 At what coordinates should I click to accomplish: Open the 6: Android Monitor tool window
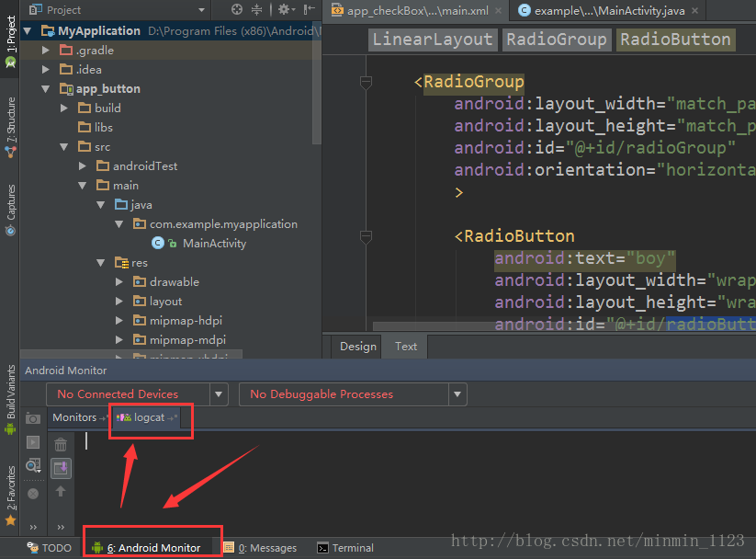click(x=146, y=548)
